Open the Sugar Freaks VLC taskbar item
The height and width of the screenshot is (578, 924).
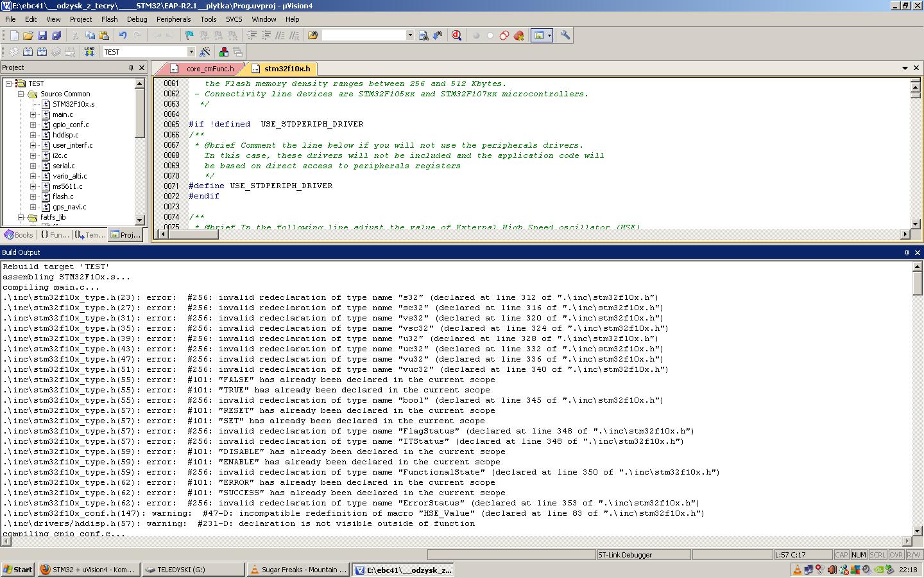click(x=298, y=570)
